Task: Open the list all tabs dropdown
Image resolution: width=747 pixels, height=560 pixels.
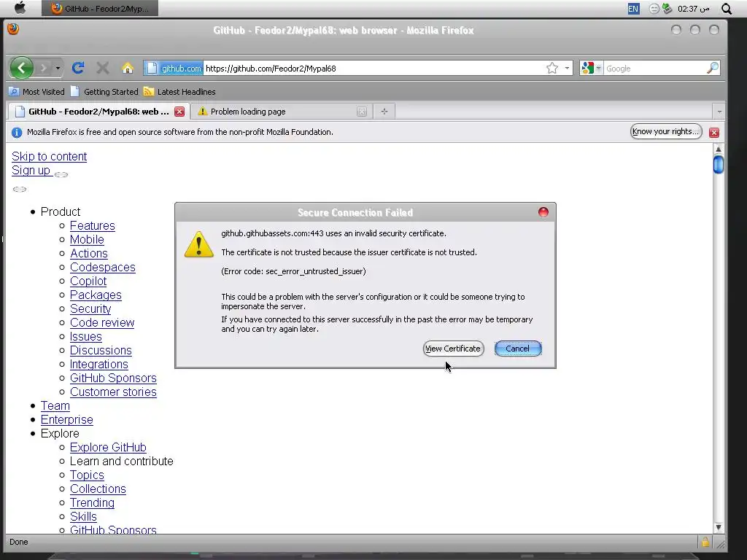Action: coord(719,112)
